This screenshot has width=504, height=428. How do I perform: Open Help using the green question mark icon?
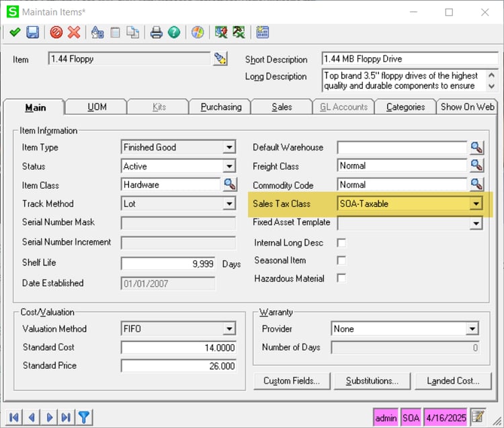173,32
